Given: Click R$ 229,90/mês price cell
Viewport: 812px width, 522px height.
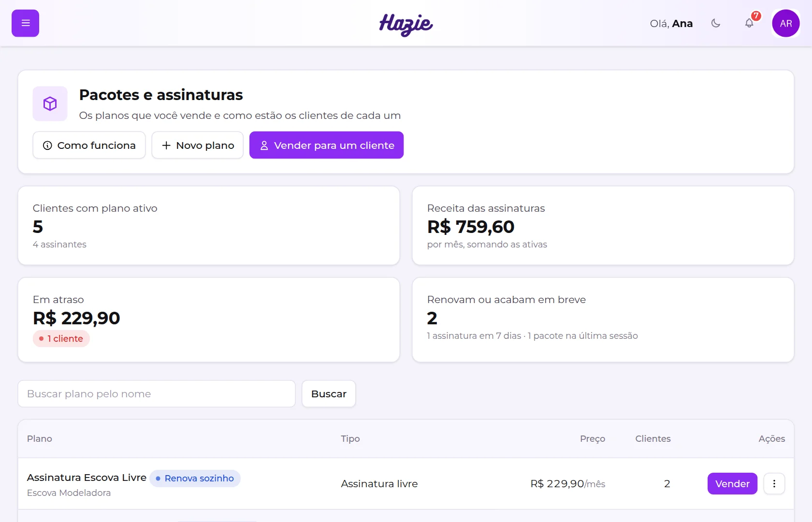Looking at the screenshot, I should point(568,484).
